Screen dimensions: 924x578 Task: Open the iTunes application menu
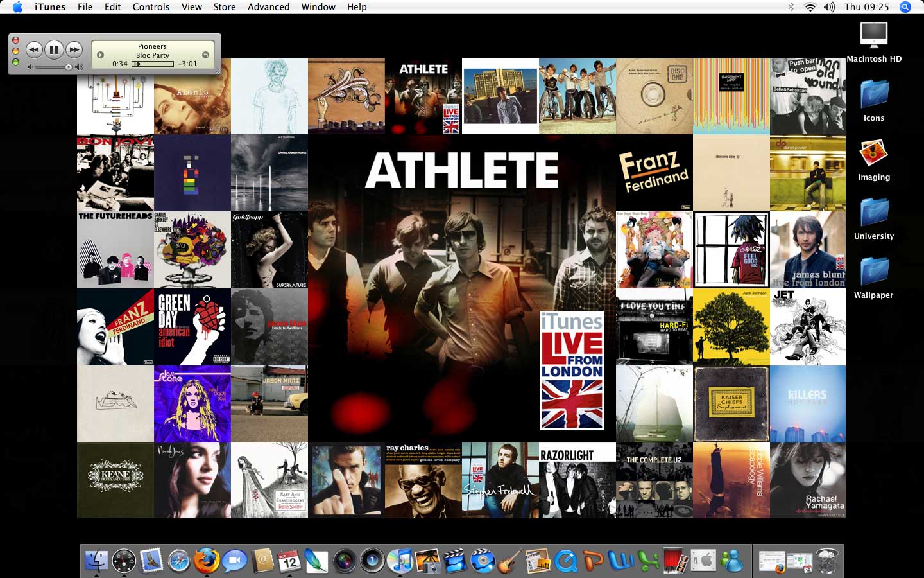50,7
